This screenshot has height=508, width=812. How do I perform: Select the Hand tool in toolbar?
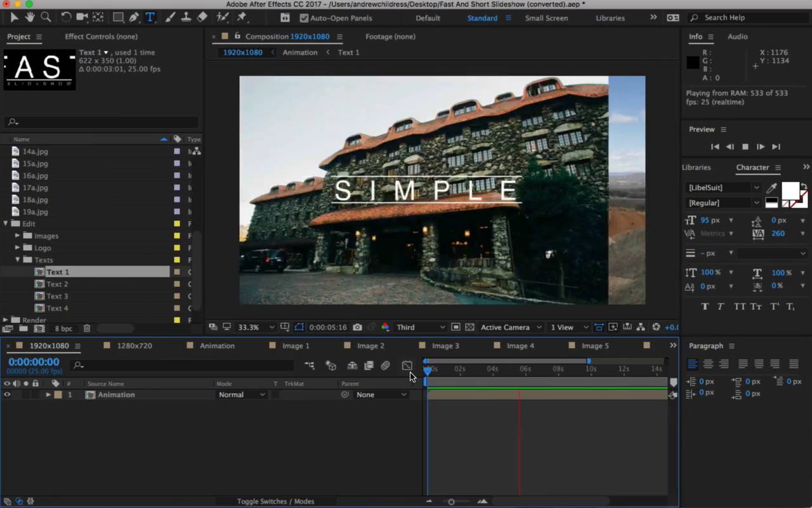[x=30, y=17]
